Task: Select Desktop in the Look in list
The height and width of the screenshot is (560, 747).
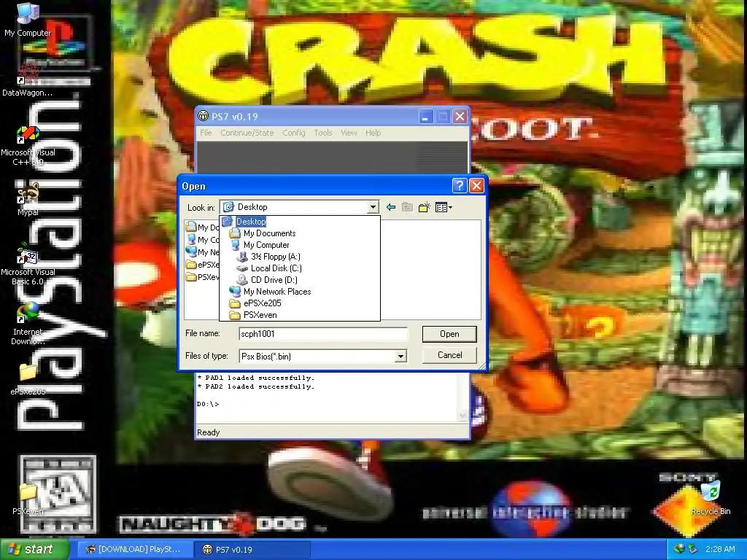Action: click(x=251, y=222)
